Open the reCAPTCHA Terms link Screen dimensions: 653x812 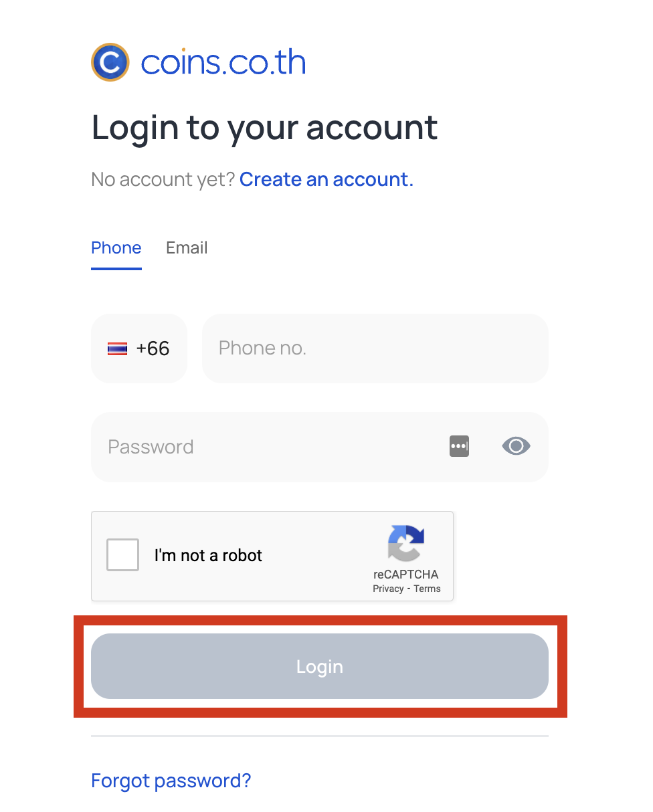427,589
